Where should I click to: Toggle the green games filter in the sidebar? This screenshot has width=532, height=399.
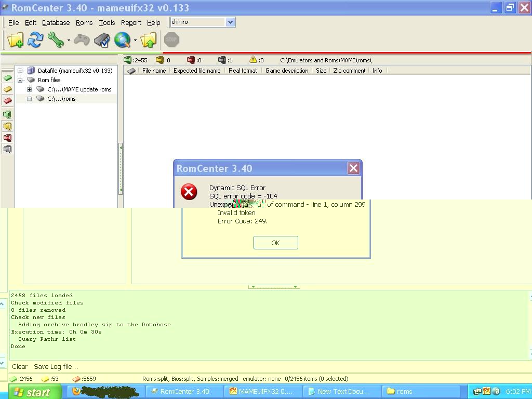[x=7, y=115]
